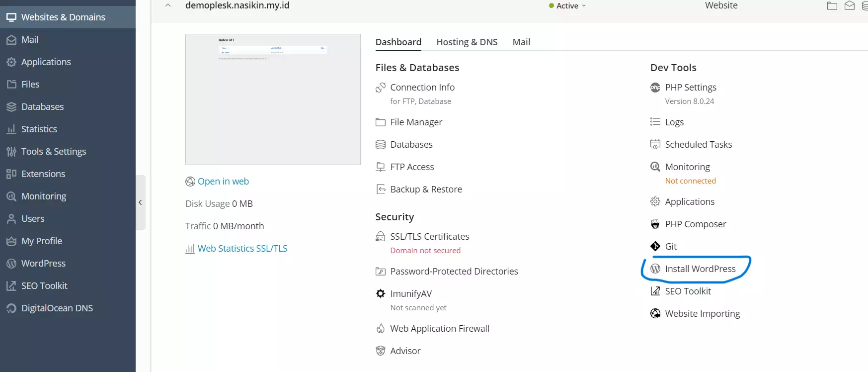This screenshot has height=372, width=868.
Task: Collapse the sidebar with the arrow handle
Action: pos(141,202)
